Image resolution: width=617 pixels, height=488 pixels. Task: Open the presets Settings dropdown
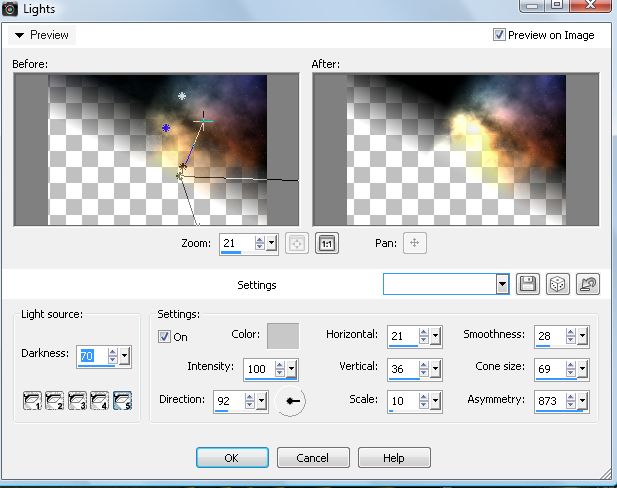502,285
